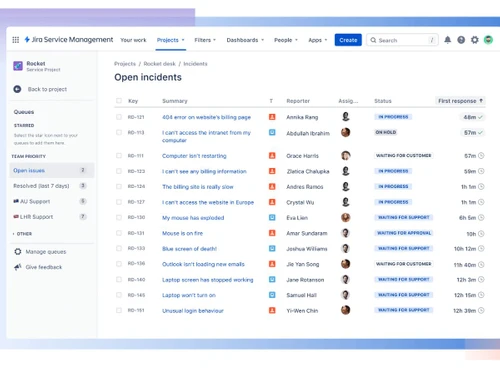This screenshot has width=500, height=375.
Task: Select the checkbox for RD-121
Action: 119,117
